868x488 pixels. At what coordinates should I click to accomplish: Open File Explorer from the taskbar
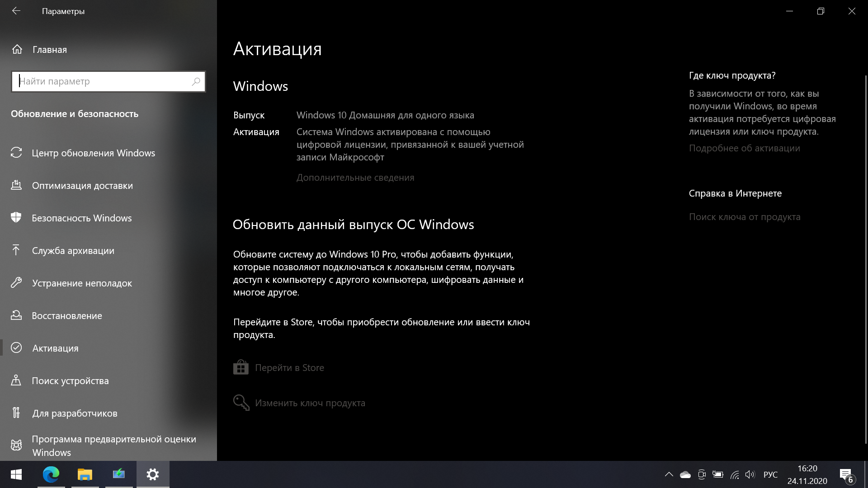point(85,474)
